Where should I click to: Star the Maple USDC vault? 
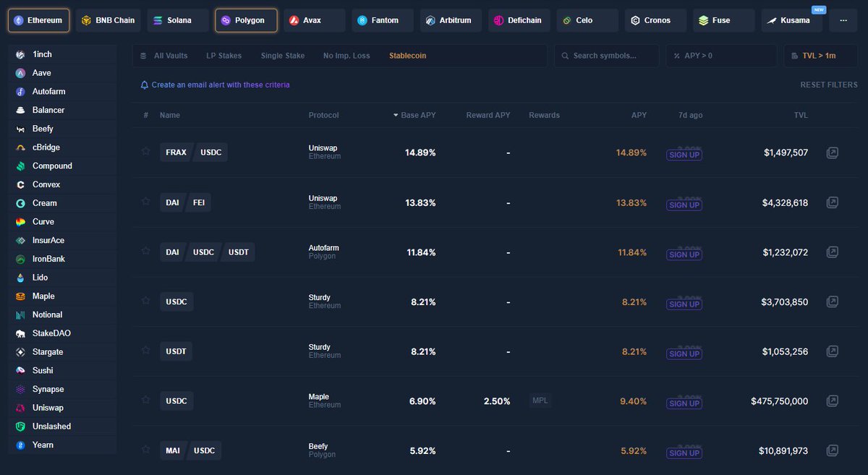coord(145,399)
